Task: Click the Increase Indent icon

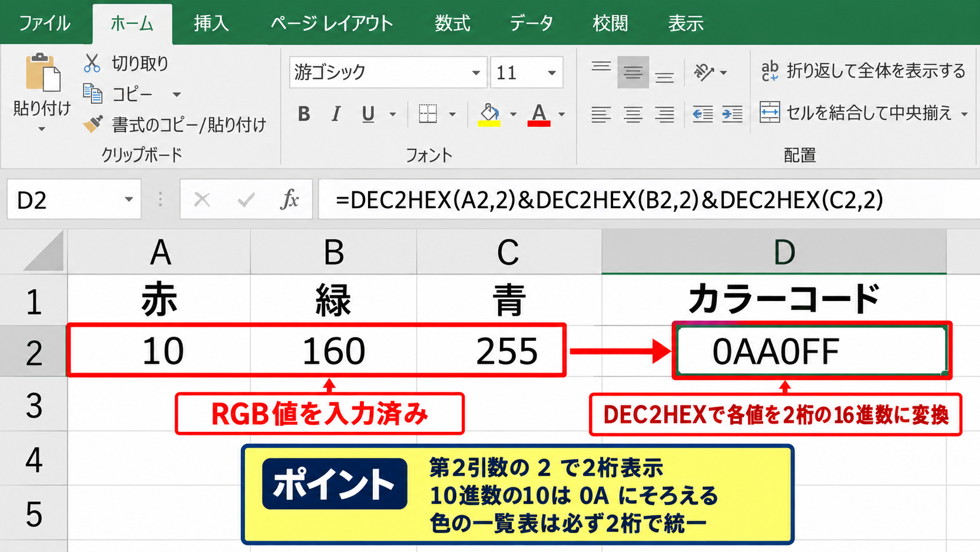Action: click(732, 114)
